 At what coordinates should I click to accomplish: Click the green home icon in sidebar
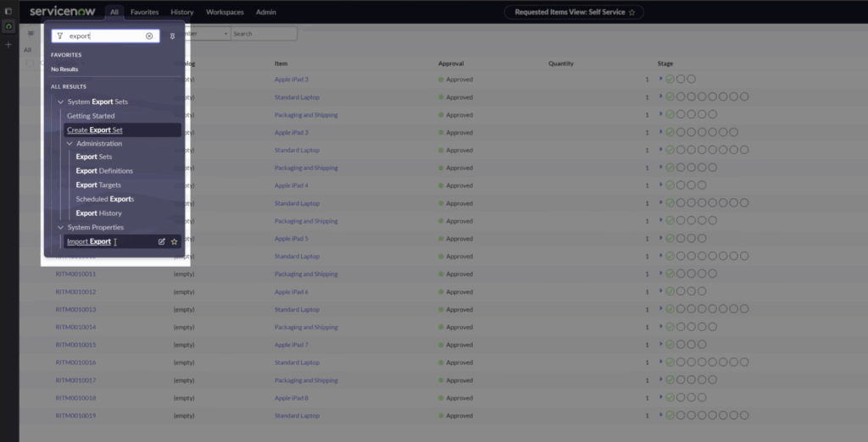pos(8,27)
